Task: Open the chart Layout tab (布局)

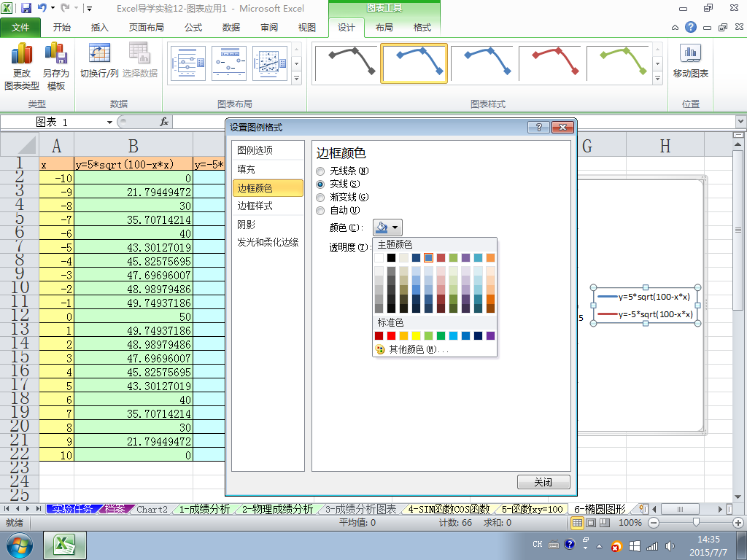Action: (x=384, y=28)
